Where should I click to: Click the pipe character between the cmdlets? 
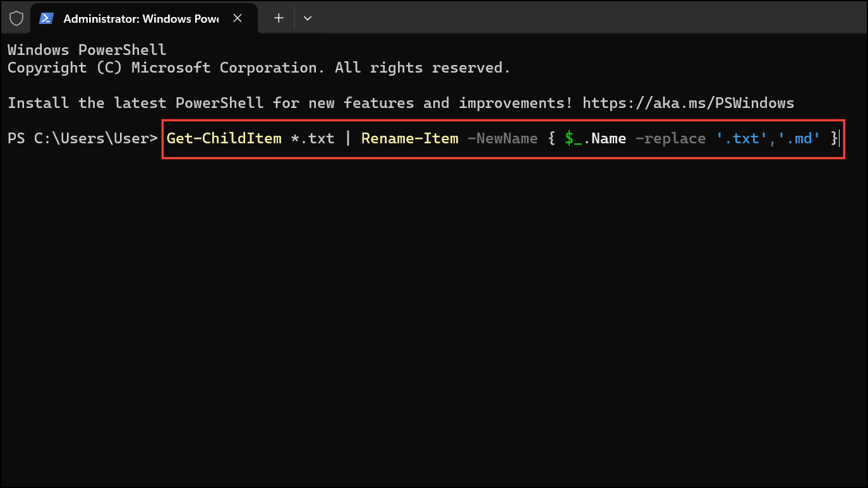(x=347, y=138)
